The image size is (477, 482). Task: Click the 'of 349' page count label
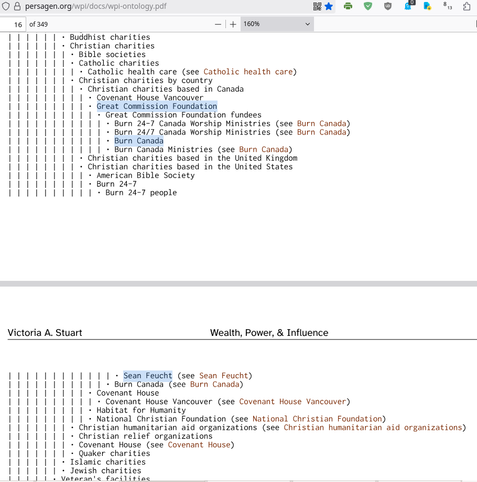(38, 24)
